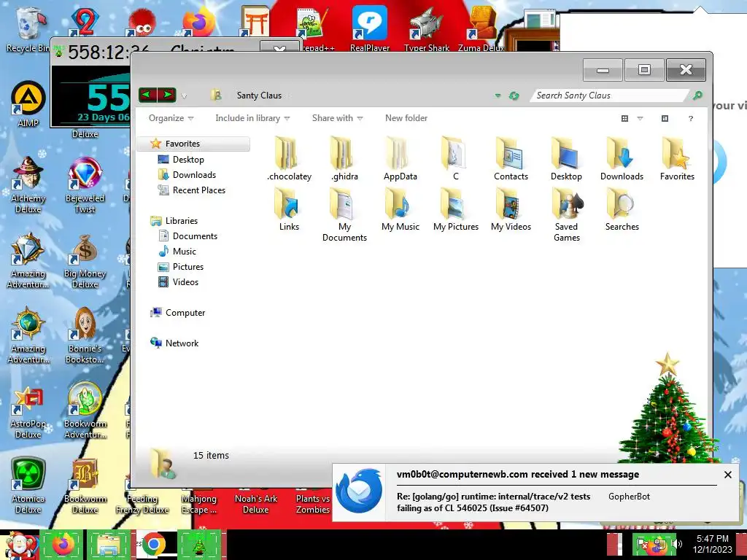Open AIMP desktop shortcut
The height and width of the screenshot is (560, 747).
tap(28, 105)
